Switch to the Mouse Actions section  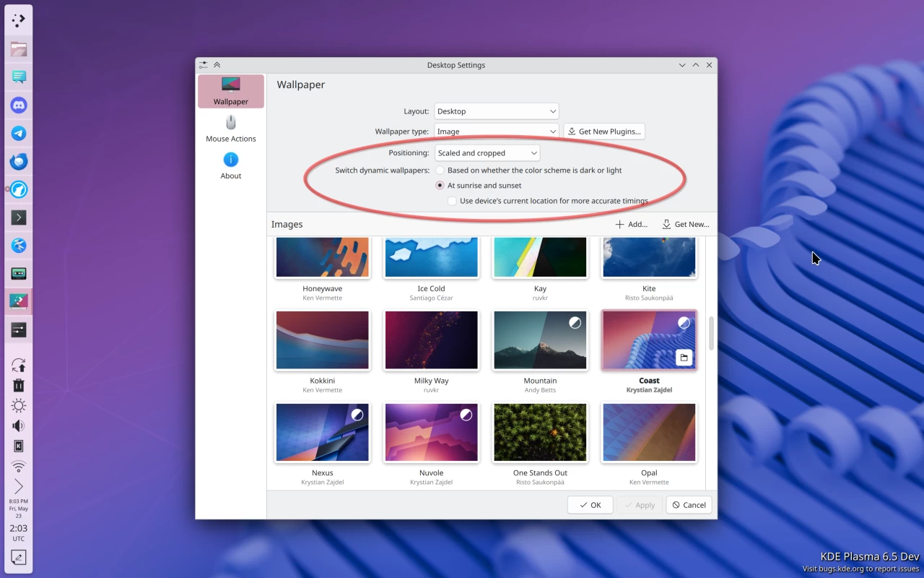click(231, 130)
